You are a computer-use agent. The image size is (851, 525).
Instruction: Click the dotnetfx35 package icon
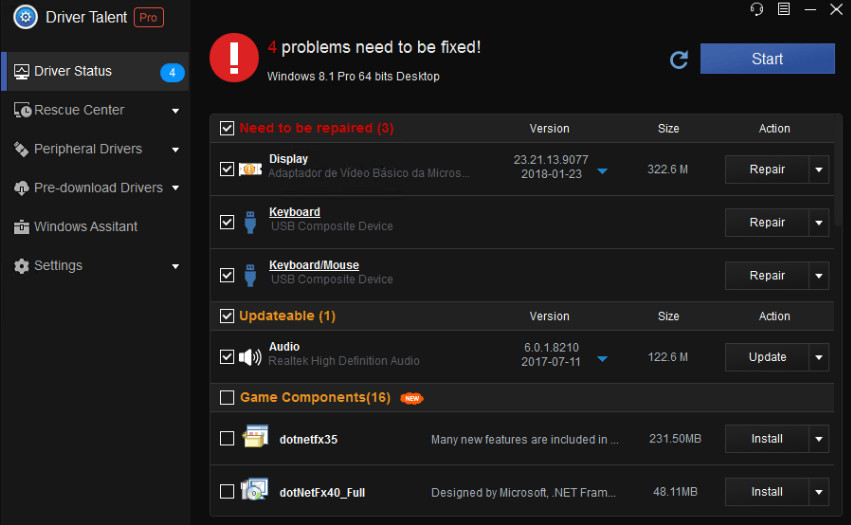pos(255,437)
